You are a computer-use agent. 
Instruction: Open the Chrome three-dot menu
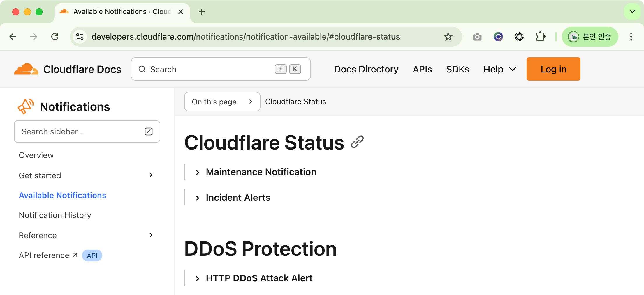click(x=631, y=37)
